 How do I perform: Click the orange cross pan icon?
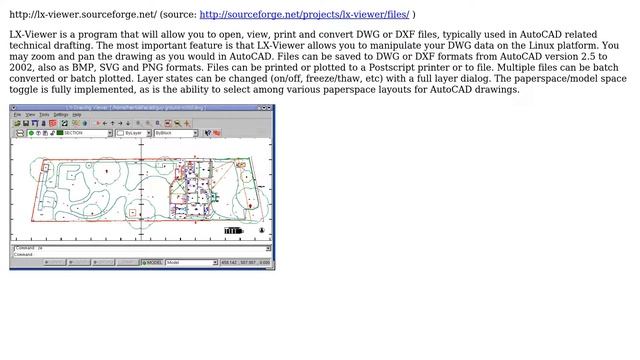pos(187,123)
